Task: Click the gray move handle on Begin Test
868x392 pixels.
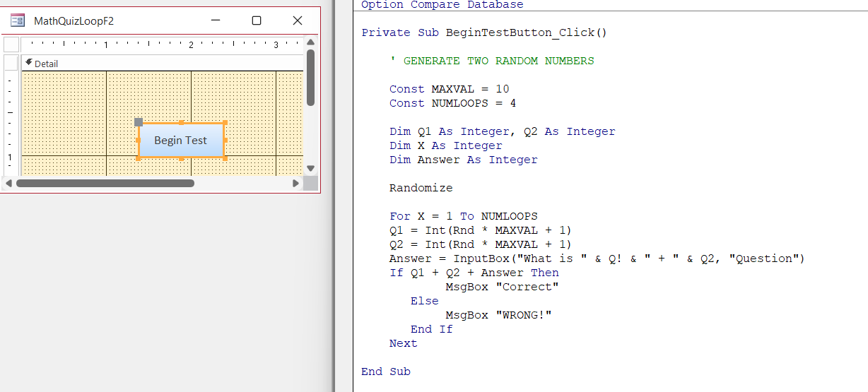Action: coord(139,122)
